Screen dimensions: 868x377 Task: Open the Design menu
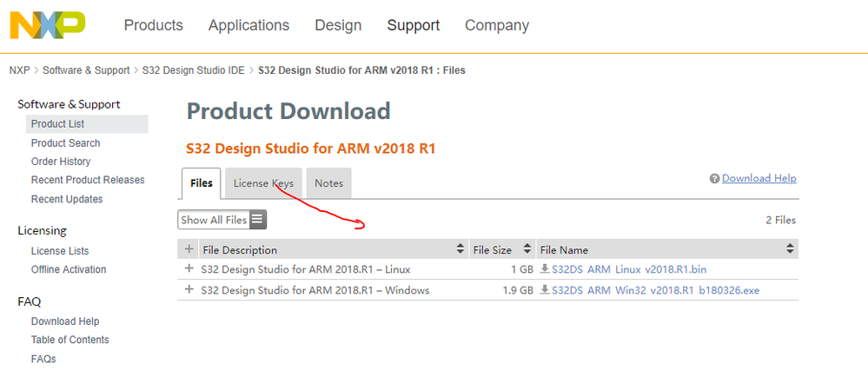[x=338, y=25]
